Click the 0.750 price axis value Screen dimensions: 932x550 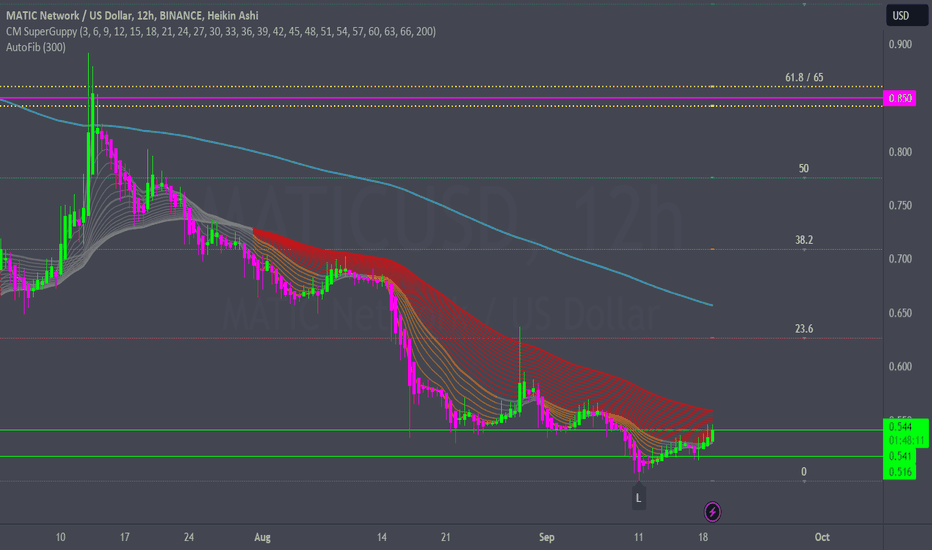(x=900, y=205)
